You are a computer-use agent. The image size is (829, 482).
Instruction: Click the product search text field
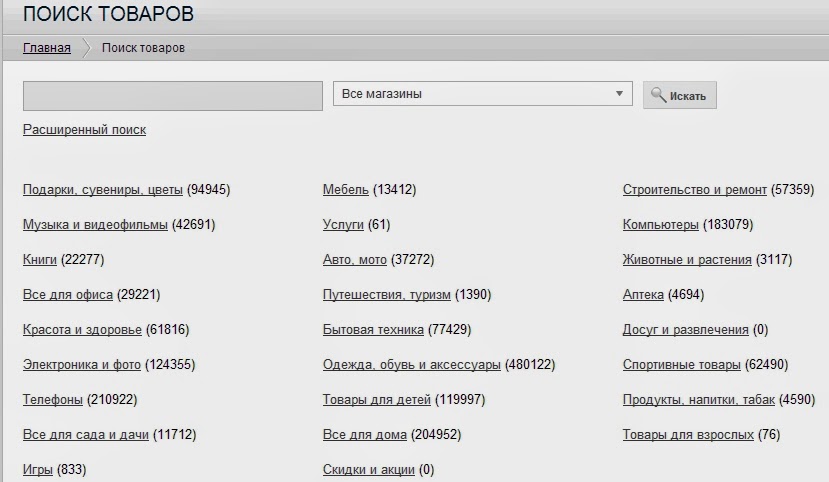point(172,96)
